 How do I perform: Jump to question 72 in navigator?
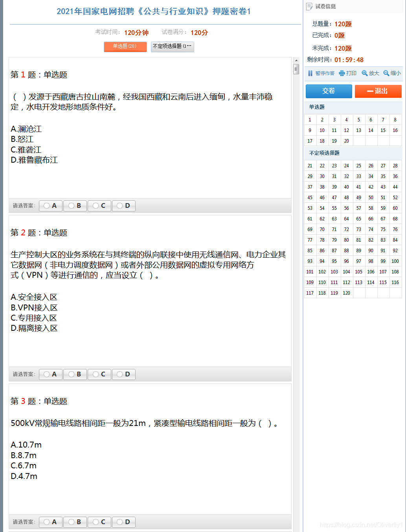coord(346,229)
